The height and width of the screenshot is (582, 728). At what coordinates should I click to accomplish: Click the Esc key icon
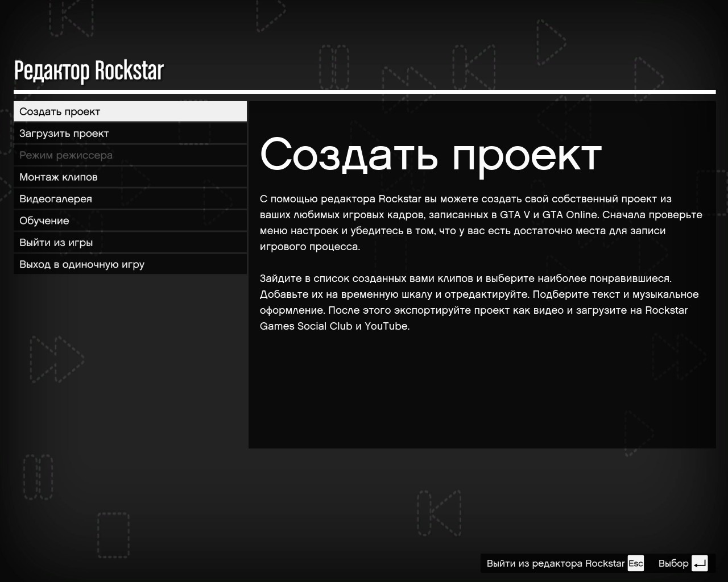636,563
